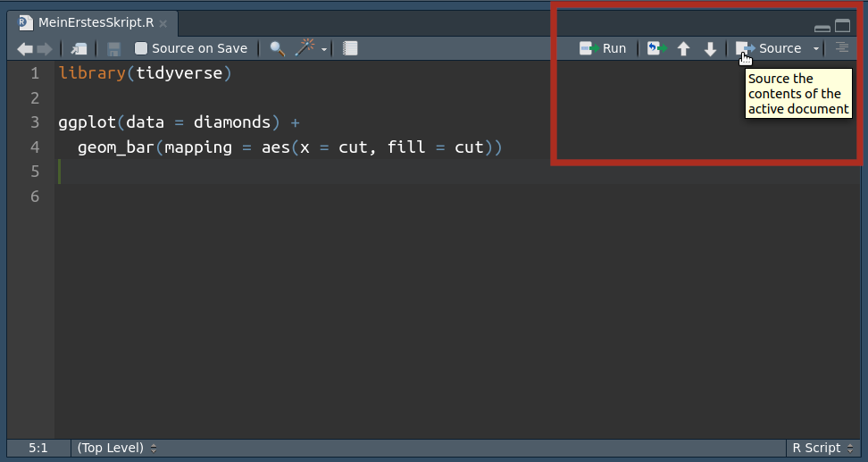
Task: Go to next section with down arrow
Action: 710,49
